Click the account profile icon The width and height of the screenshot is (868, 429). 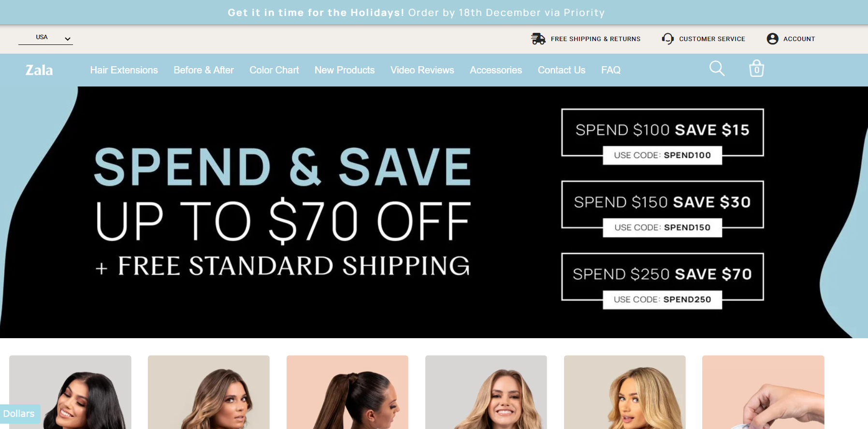point(772,39)
